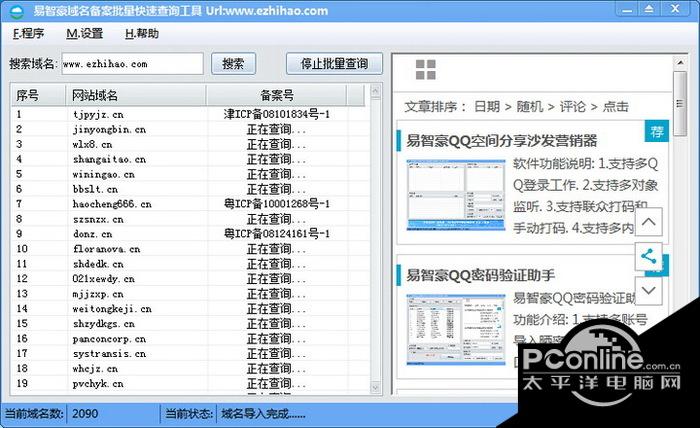Select row with domain shzydkgs.cn
The image size is (700, 428).
(190, 324)
